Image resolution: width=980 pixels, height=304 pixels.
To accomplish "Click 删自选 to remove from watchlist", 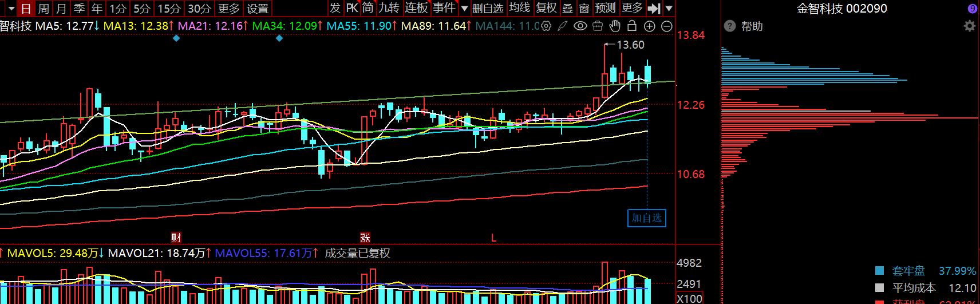I will point(488,8).
